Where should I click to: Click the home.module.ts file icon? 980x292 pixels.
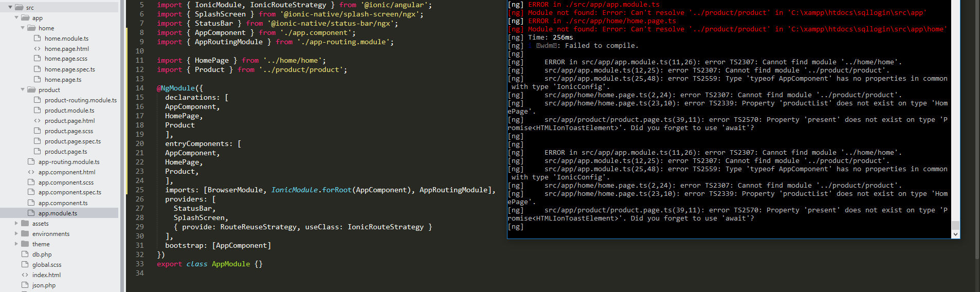point(38,38)
